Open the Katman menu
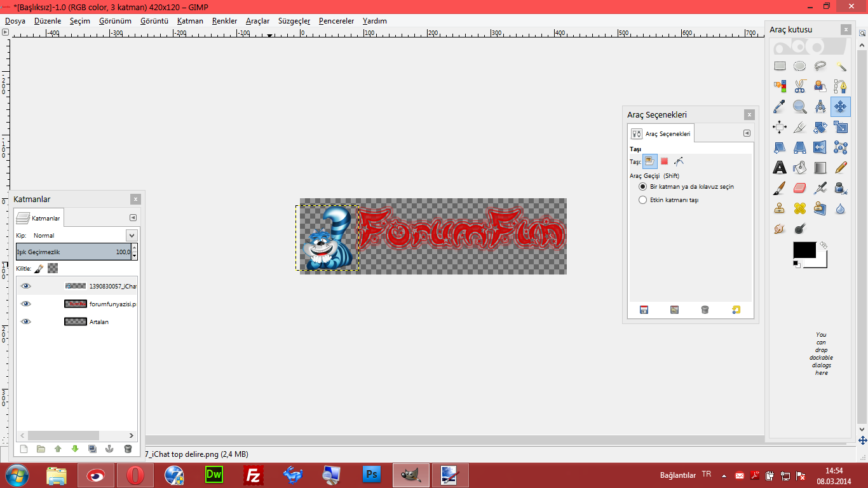Screen dimensions: 868x488 (190, 21)
